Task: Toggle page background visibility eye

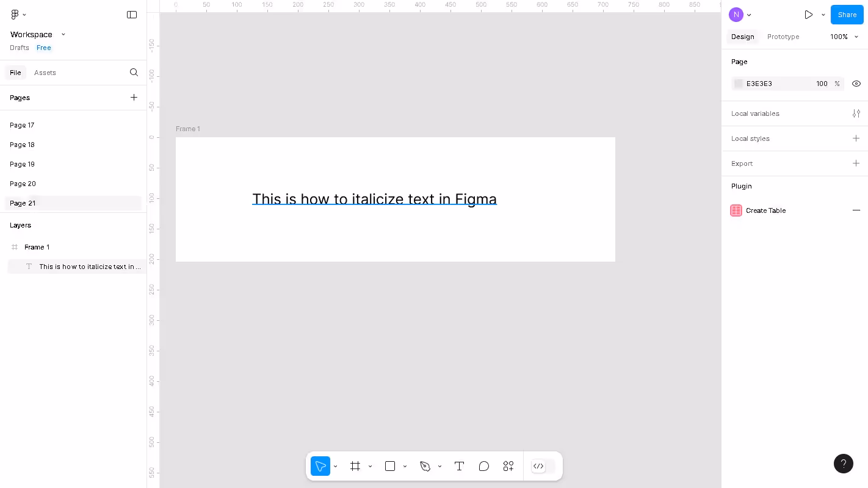Action: point(856,84)
